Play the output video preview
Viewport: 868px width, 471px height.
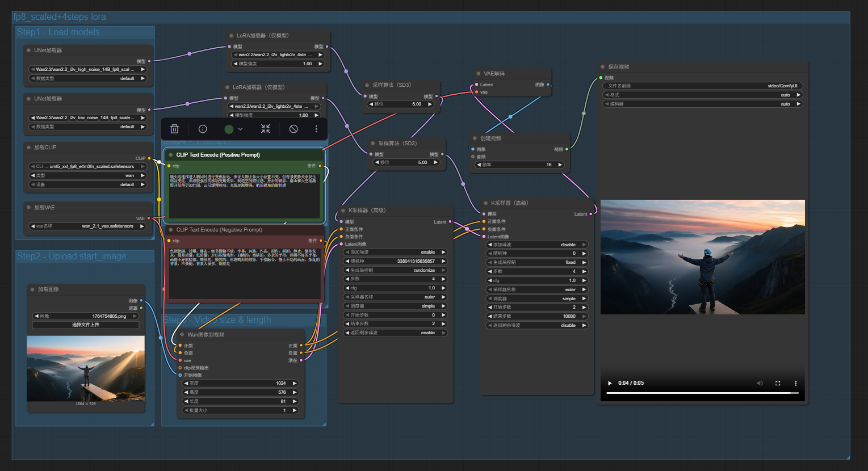tap(610, 383)
